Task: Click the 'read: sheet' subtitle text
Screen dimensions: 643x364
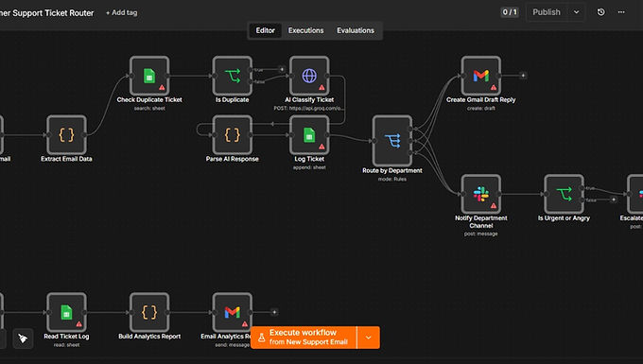Action: point(66,345)
